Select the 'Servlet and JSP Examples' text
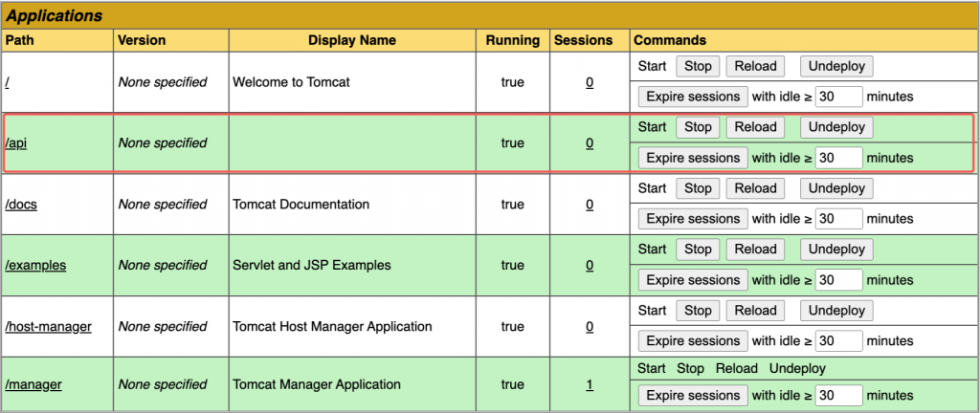Screen dimensions: 980x413 coord(312,265)
